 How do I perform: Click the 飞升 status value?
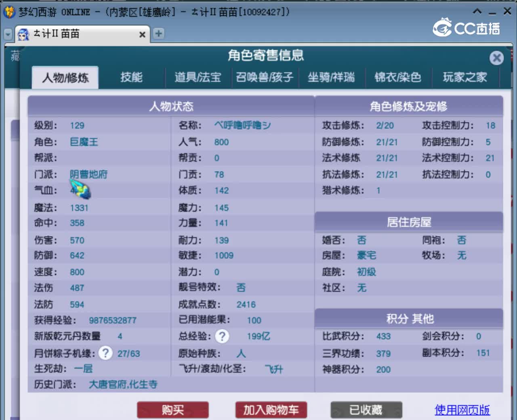(274, 369)
